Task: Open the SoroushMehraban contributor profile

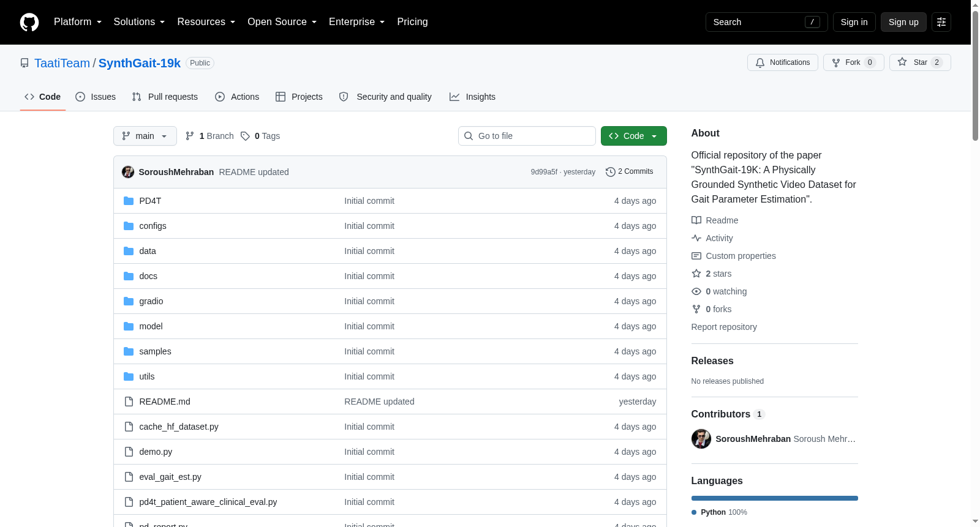Action: 753,439
